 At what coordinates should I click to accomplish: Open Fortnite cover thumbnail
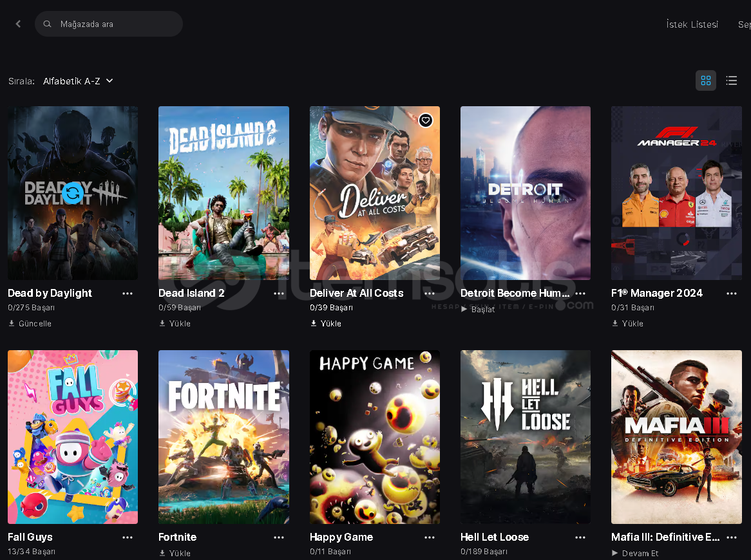point(223,437)
